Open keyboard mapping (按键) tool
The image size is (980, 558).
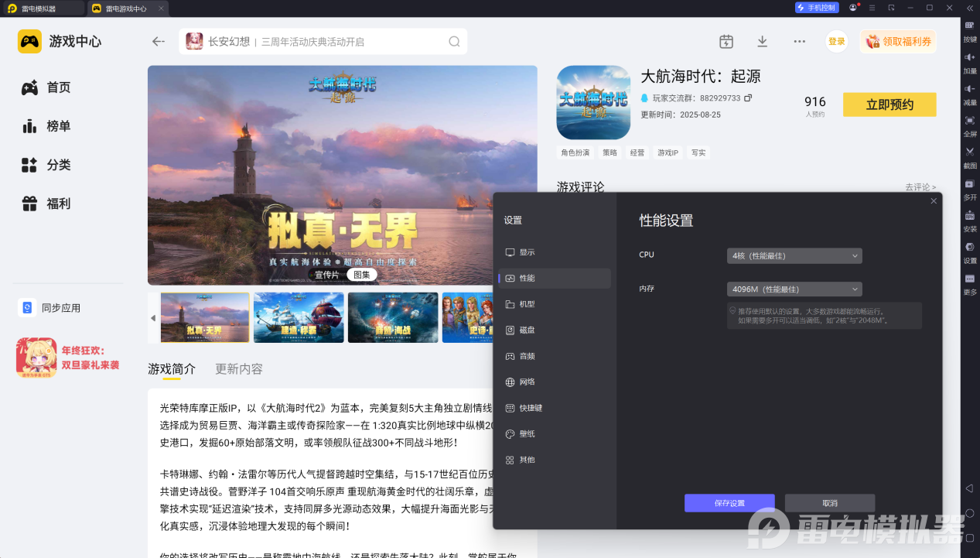[969, 26]
